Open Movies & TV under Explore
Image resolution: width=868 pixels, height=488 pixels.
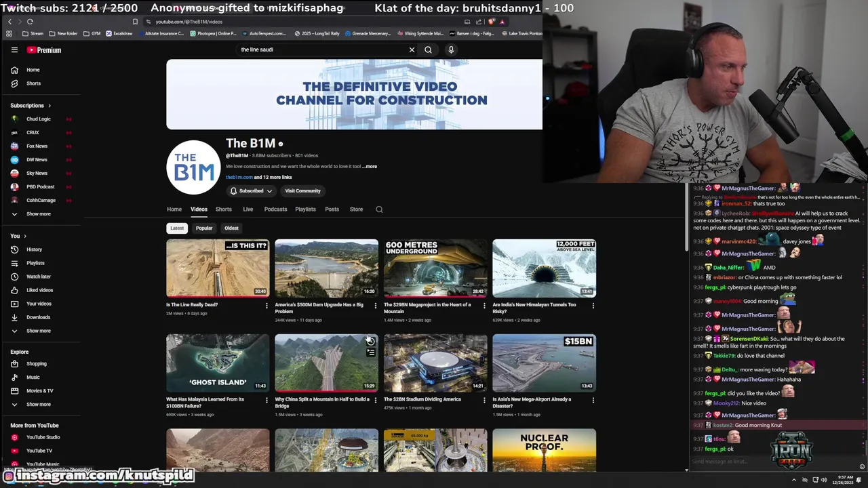41,390
